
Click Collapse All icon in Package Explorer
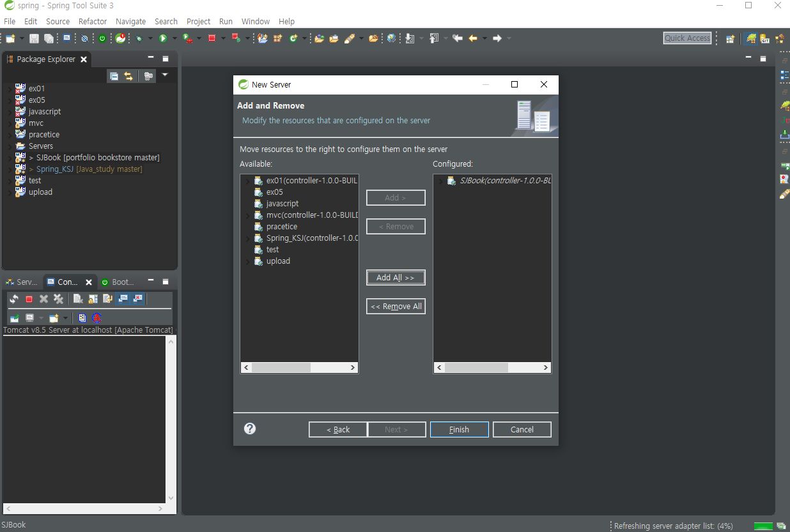click(114, 76)
